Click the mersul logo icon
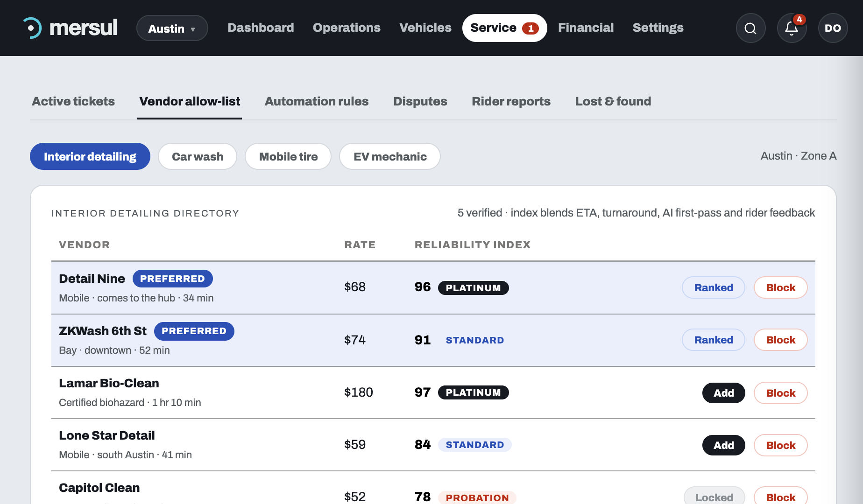Screen dimensions: 863x504 (x=32, y=28)
